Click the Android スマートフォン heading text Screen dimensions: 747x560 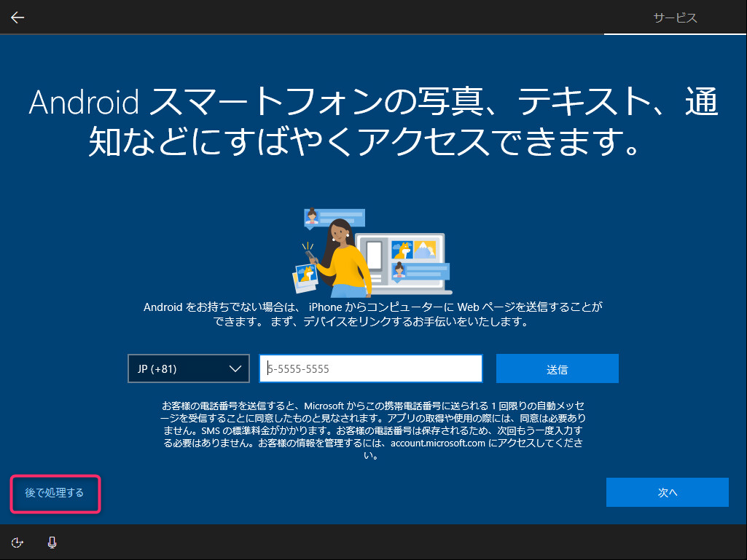(373, 122)
